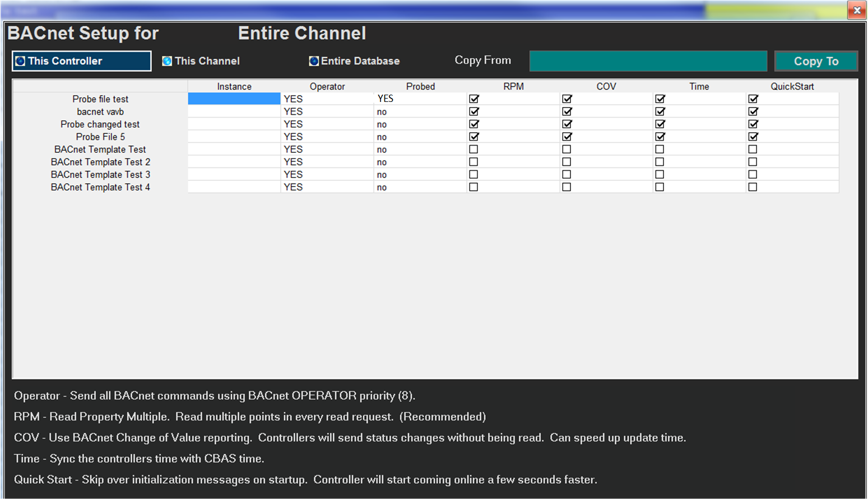Viewport: 868px width, 499px height.
Task: Click the Probed column header
Action: 420,86
